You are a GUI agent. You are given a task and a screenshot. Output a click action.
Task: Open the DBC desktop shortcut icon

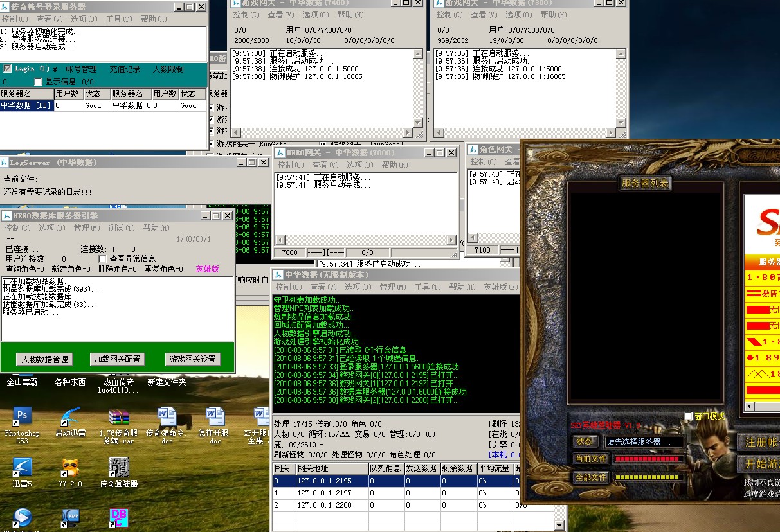[118, 517]
